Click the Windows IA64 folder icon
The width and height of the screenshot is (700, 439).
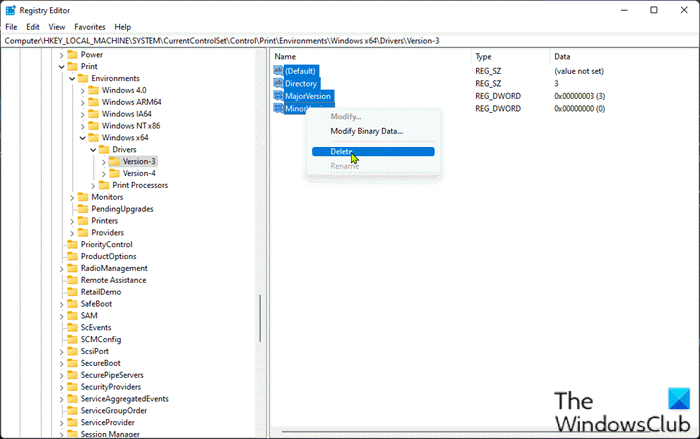(x=93, y=114)
